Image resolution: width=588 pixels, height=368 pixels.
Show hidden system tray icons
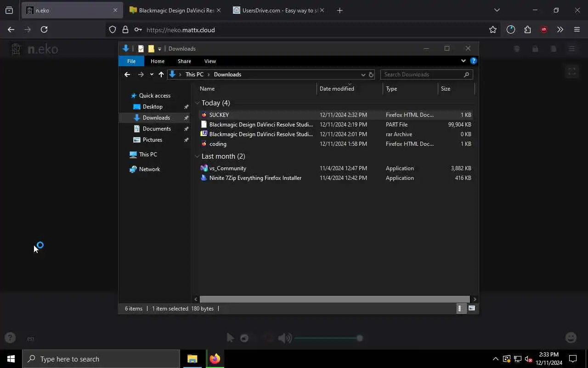pyautogui.click(x=495, y=359)
